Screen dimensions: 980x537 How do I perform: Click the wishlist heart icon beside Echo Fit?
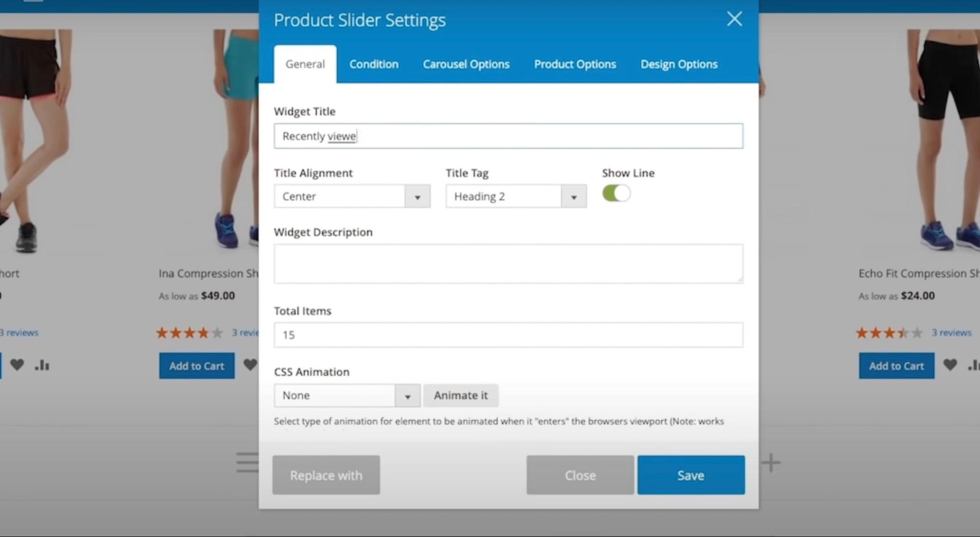(950, 365)
